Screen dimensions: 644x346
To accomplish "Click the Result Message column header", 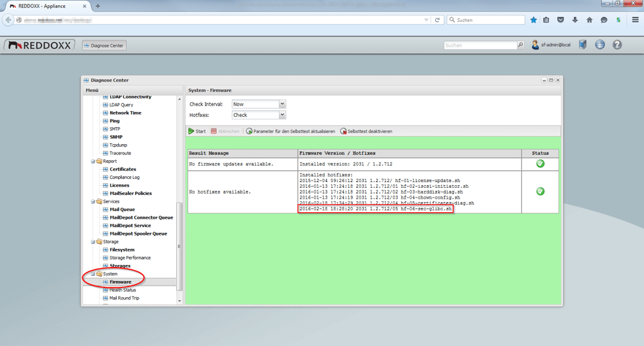I will click(243, 153).
